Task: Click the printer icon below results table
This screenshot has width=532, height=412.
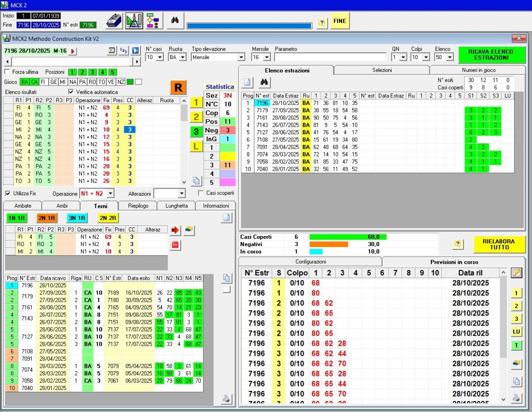Action: (226, 398)
